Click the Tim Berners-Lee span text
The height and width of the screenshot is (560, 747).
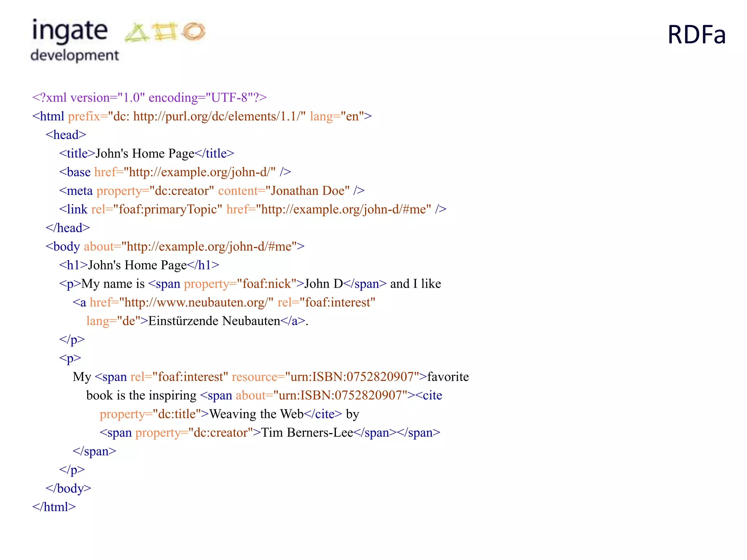[x=307, y=432]
